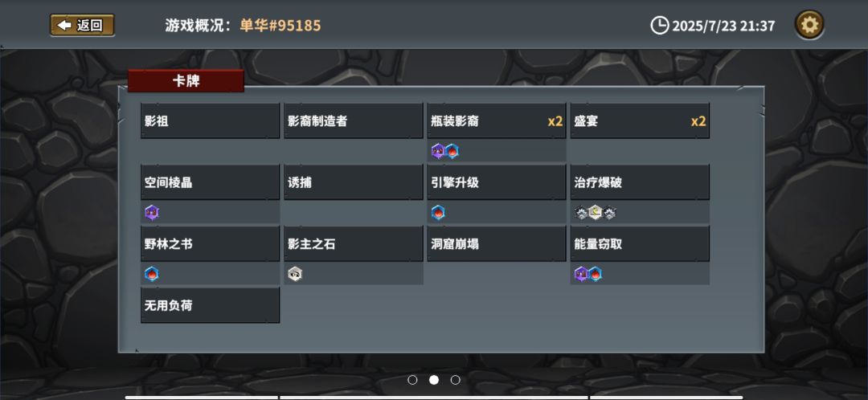The width and height of the screenshot is (868, 400).
Task: Select the middle filled page dot
Action: 434,380
